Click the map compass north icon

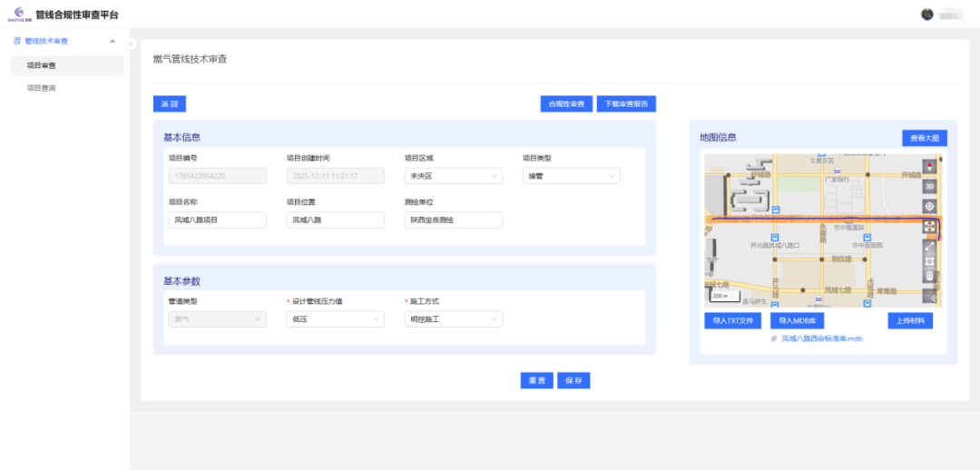click(x=929, y=167)
